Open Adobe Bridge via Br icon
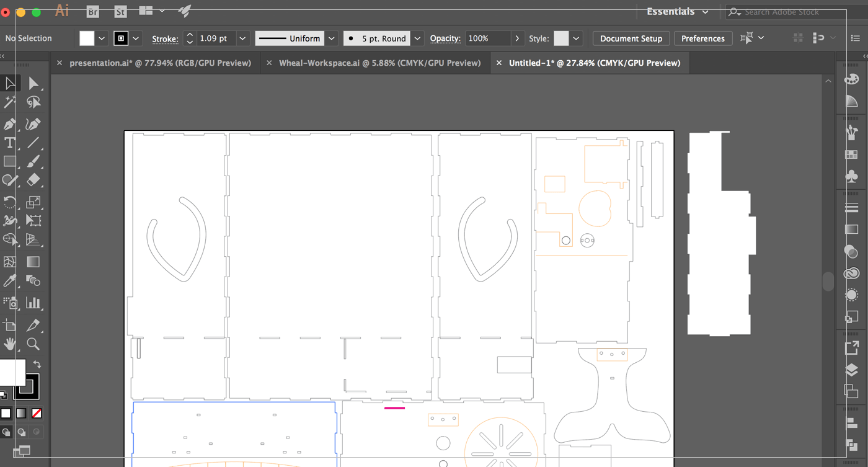868x467 pixels. tap(93, 11)
